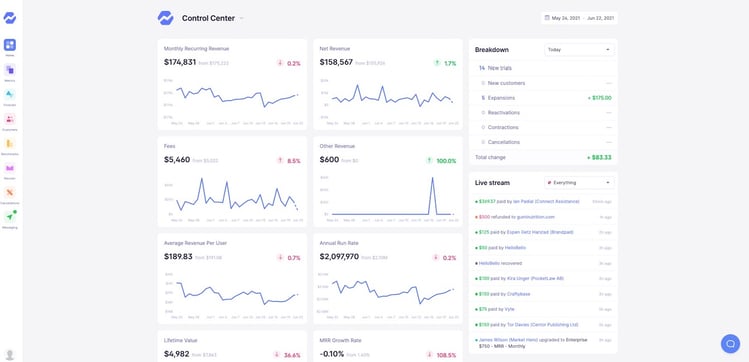Open the Tor Davies payment event
This screenshot has height=362, width=749.
[x=543, y=325]
